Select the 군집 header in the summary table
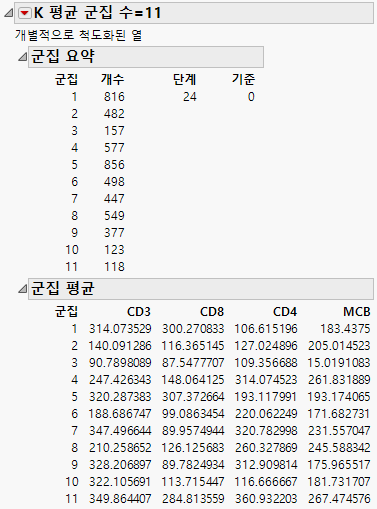 (x=66, y=79)
